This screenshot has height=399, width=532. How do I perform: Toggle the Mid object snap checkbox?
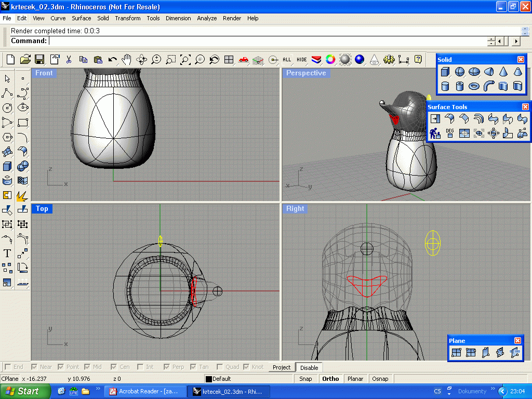[87, 367]
